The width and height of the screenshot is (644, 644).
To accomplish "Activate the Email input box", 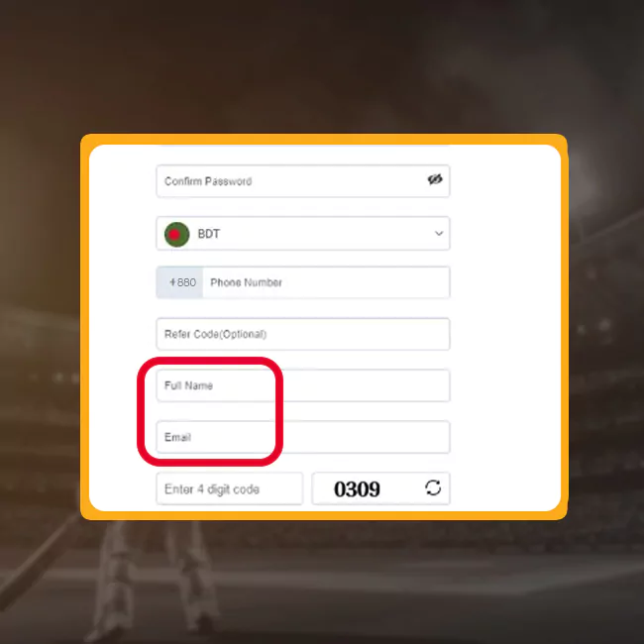I will click(x=303, y=437).
